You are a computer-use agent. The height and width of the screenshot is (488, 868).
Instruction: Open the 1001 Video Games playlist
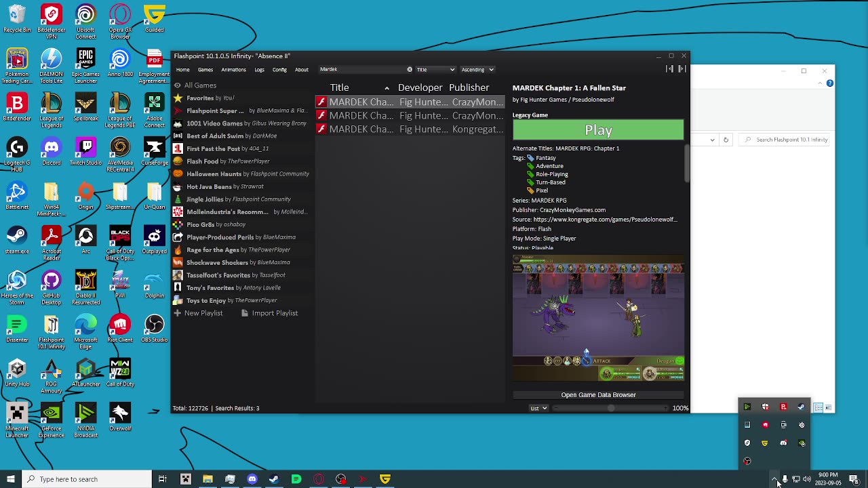click(x=242, y=123)
